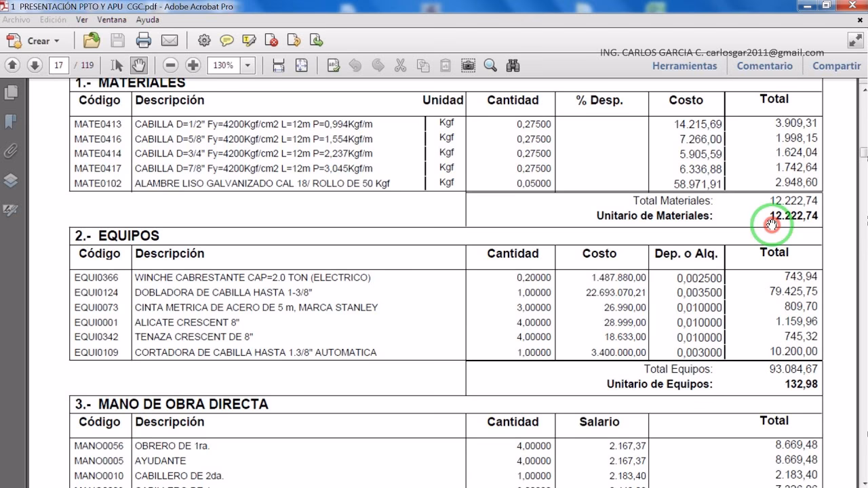Open the sticky note comment tool
The image size is (868, 488).
(x=226, y=41)
